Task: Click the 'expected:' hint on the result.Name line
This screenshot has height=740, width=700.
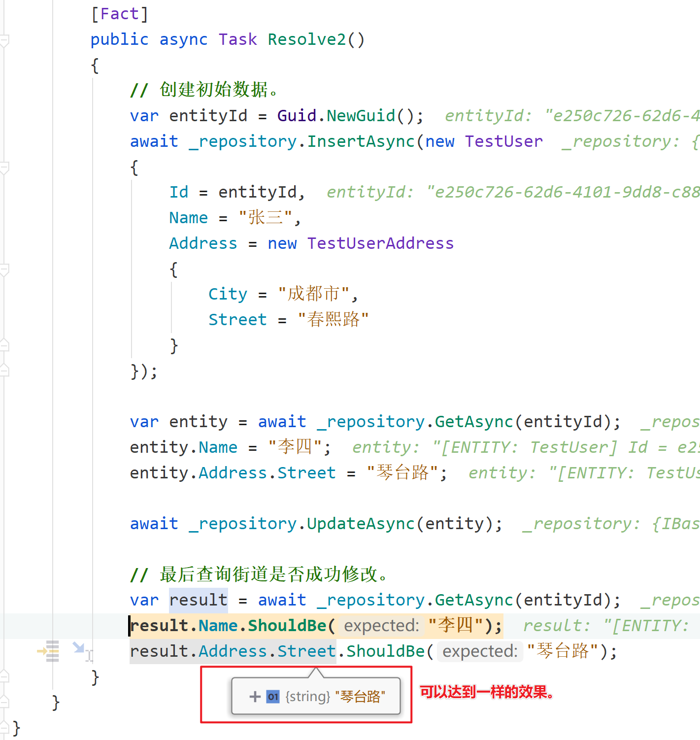Action: (x=381, y=626)
